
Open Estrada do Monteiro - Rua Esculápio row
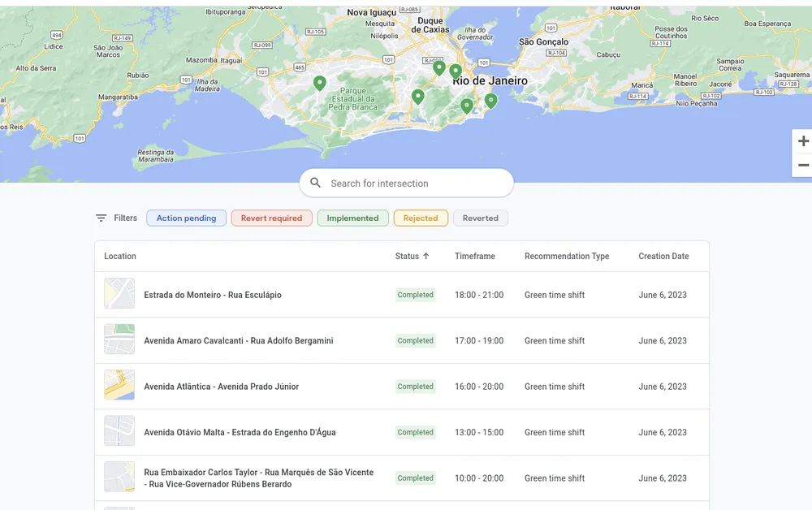[213, 295]
